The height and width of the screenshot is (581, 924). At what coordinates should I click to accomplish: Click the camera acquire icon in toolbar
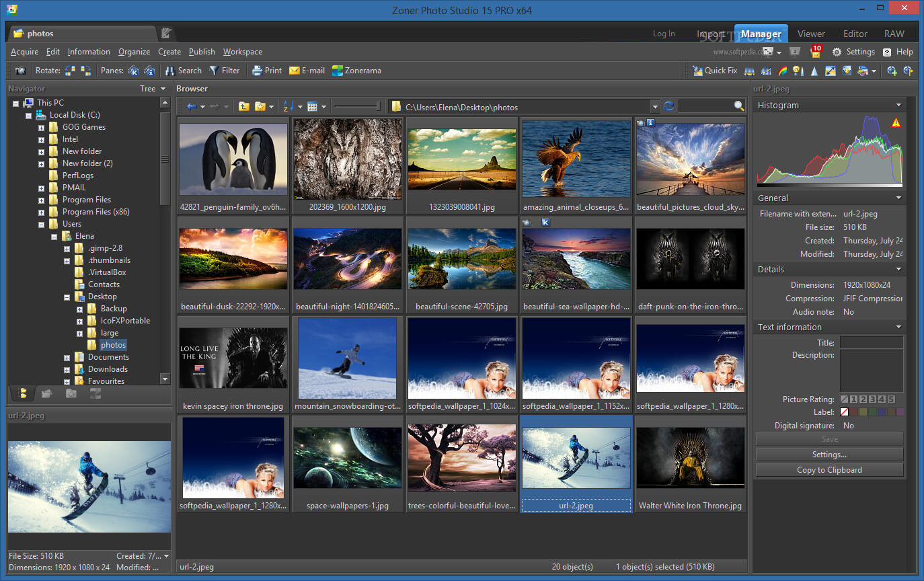click(20, 71)
